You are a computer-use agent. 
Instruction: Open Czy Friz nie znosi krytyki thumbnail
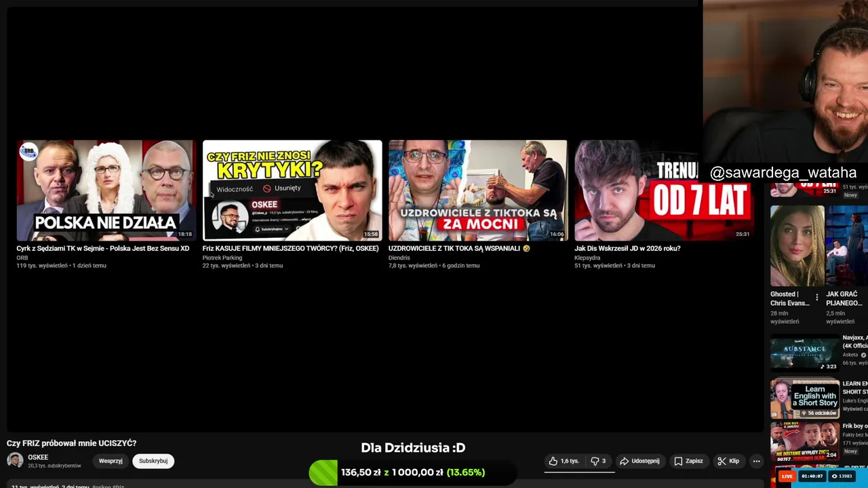[292, 190]
